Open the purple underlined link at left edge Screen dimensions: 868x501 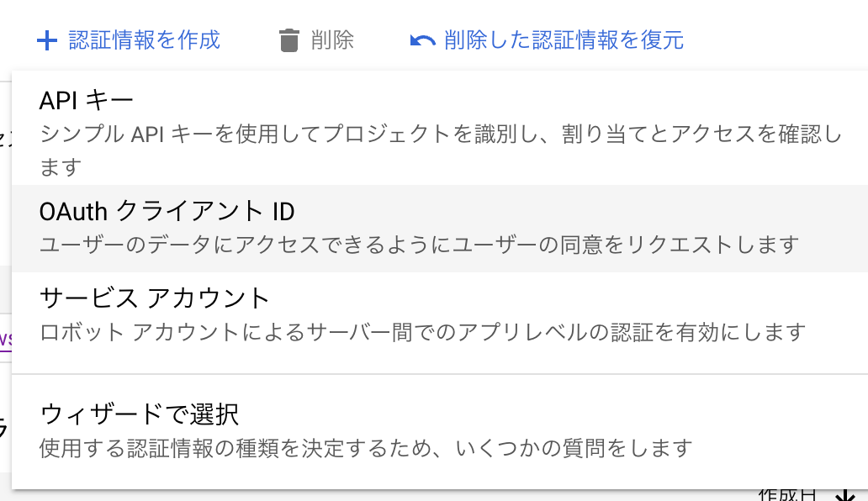pos(6,338)
